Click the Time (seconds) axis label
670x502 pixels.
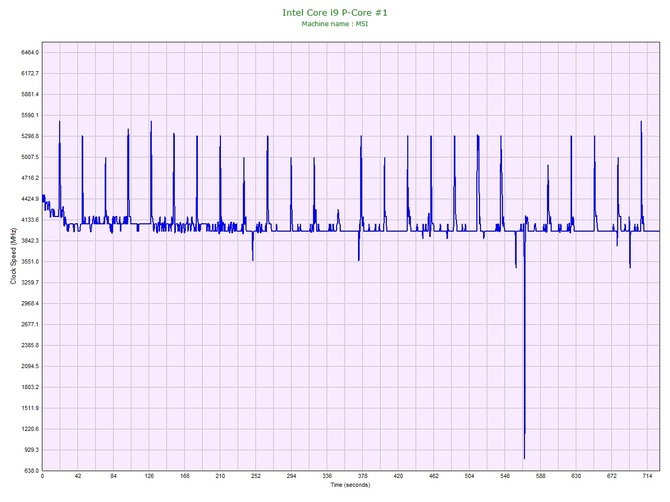350,485
